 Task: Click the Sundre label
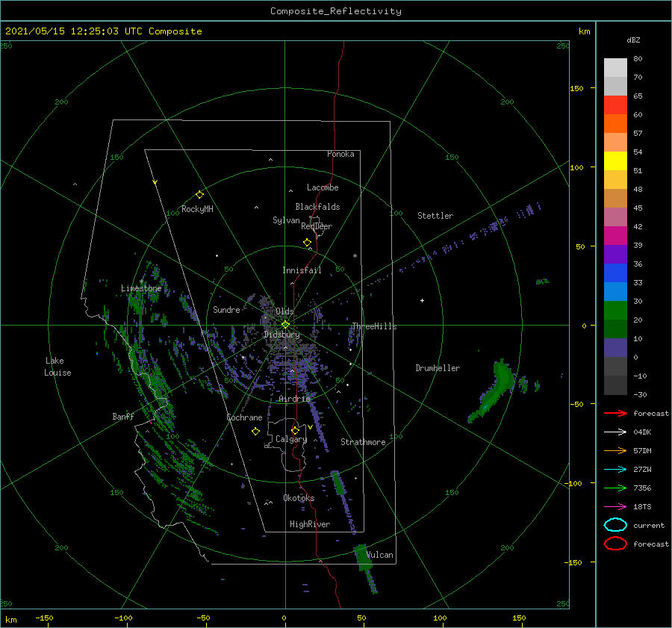226,309
